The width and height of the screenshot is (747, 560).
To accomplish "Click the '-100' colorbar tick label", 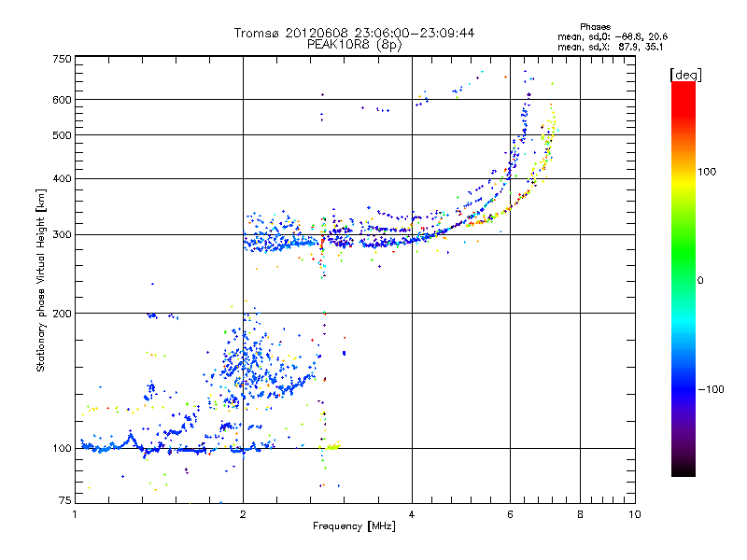I will tap(712, 389).
